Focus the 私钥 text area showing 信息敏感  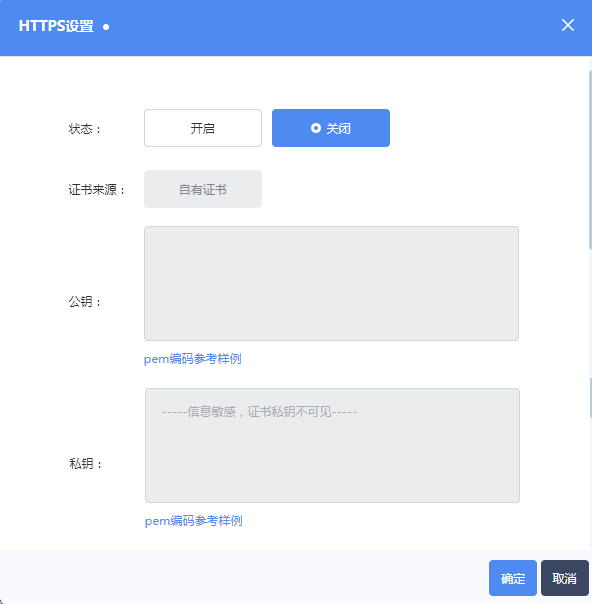coord(332,445)
